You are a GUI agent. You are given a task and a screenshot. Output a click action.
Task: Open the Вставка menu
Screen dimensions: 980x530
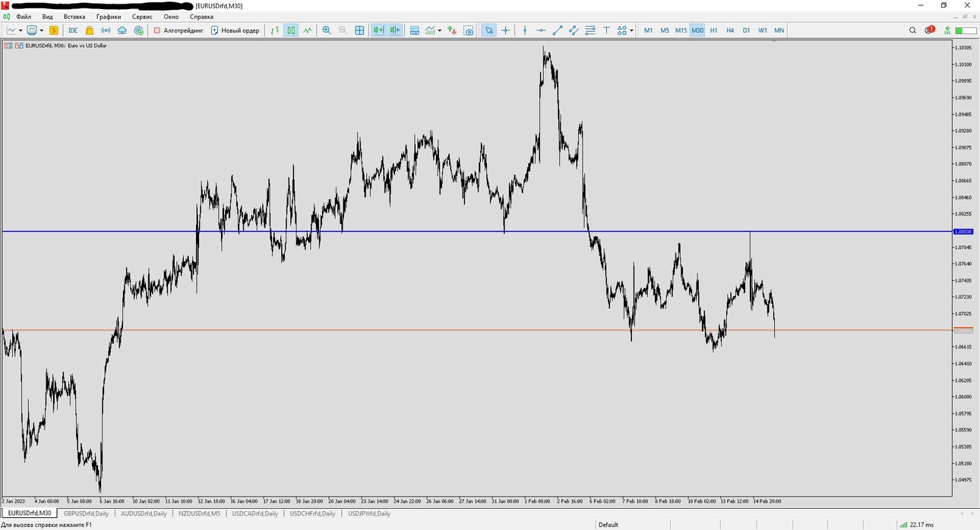click(74, 17)
